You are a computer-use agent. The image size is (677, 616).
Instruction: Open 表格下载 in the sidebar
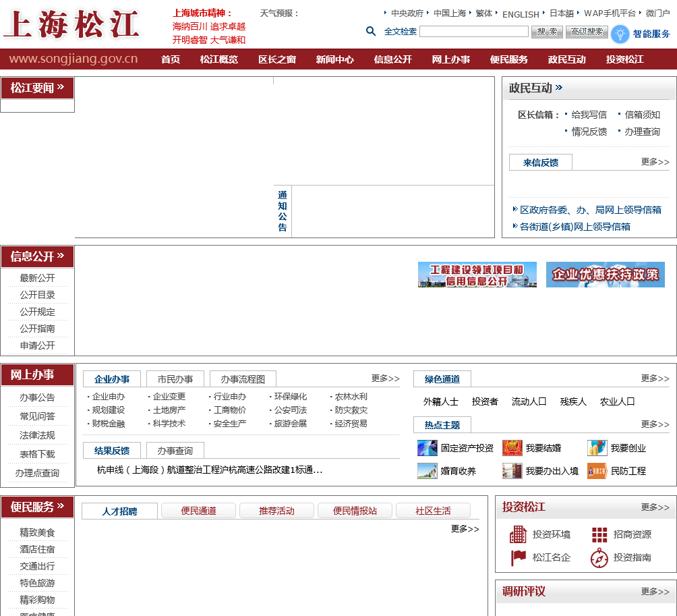click(x=38, y=454)
